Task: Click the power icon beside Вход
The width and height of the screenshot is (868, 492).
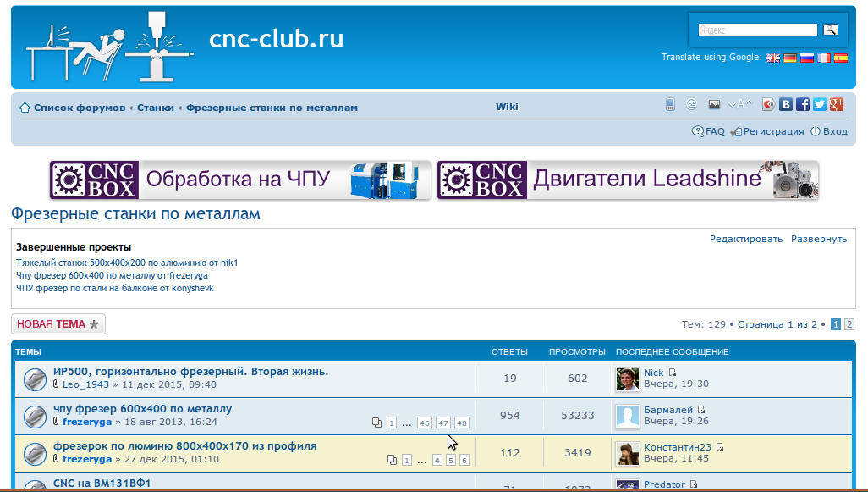Action: click(x=816, y=131)
